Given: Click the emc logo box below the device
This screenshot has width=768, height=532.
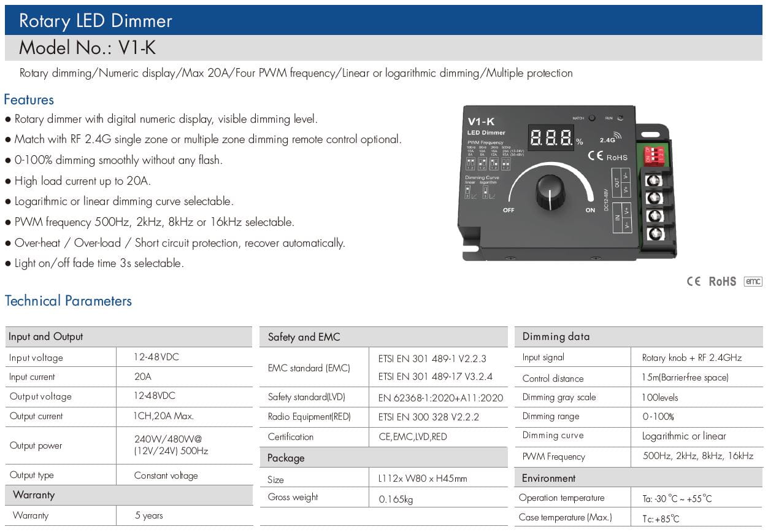Looking at the screenshot, I should [752, 281].
